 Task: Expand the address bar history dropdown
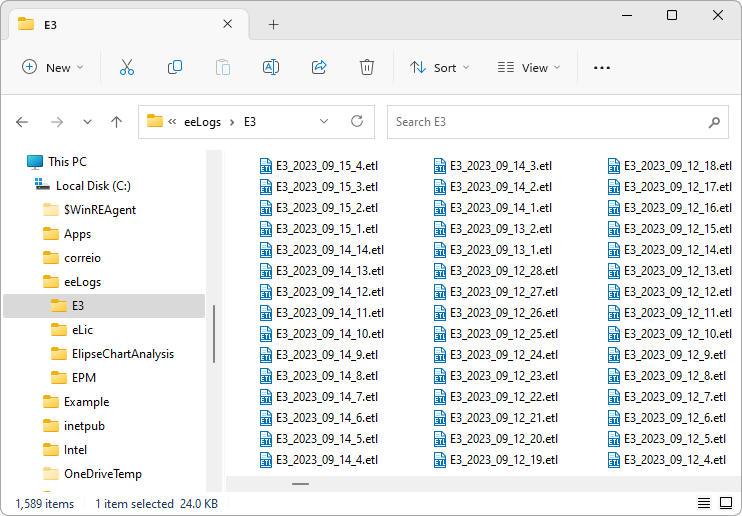324,121
